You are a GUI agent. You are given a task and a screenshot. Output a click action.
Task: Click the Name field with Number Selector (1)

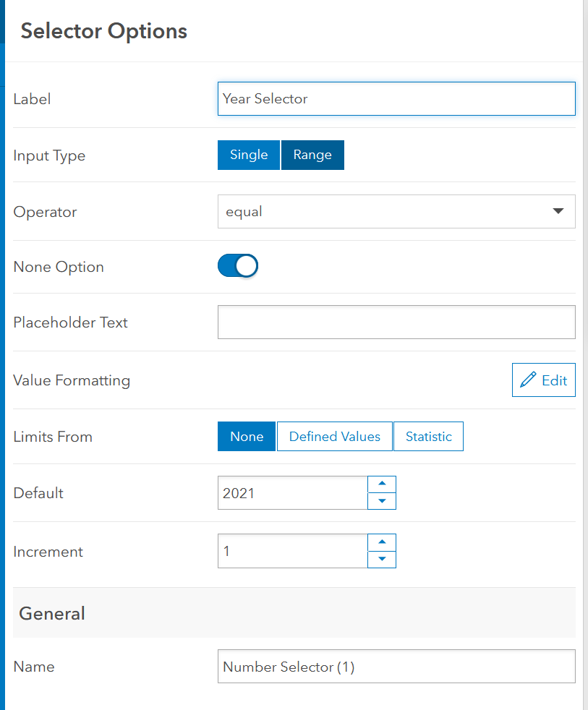[396, 666]
